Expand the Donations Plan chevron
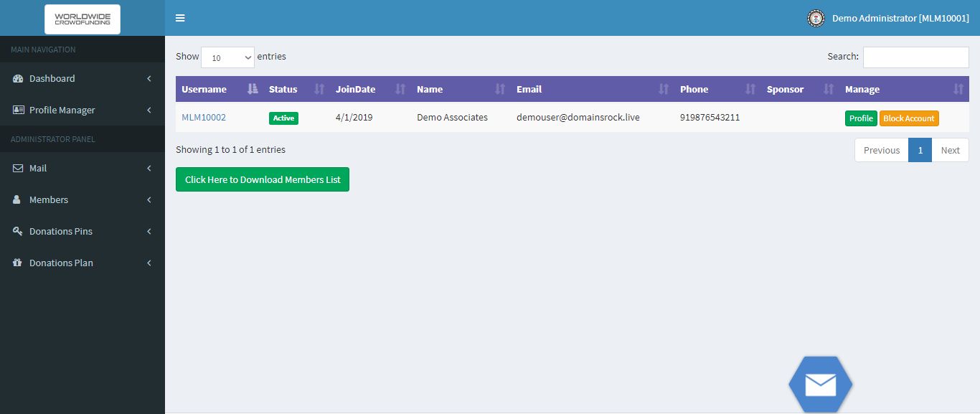Image resolution: width=980 pixels, height=414 pixels. coord(149,263)
